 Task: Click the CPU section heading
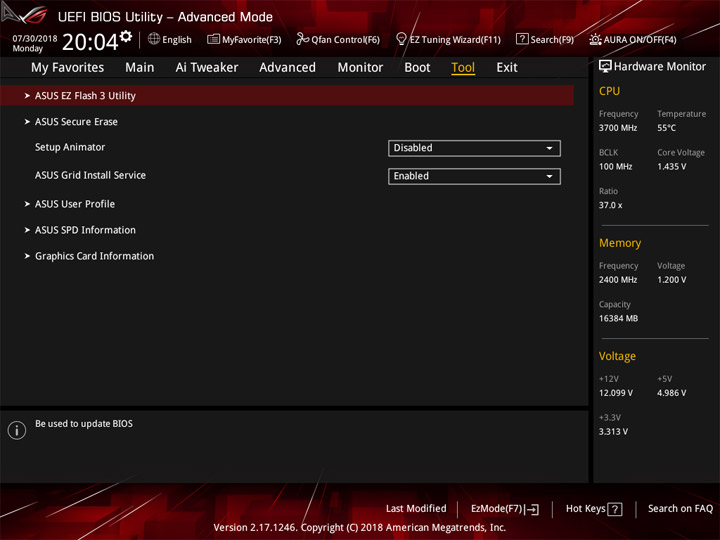point(609,91)
